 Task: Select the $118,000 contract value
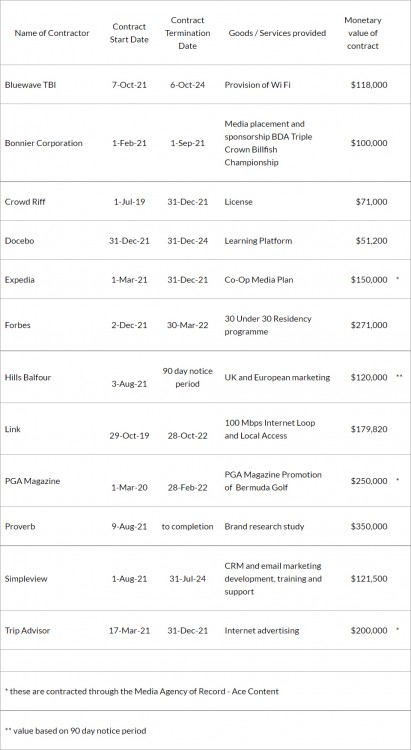[x=369, y=85]
